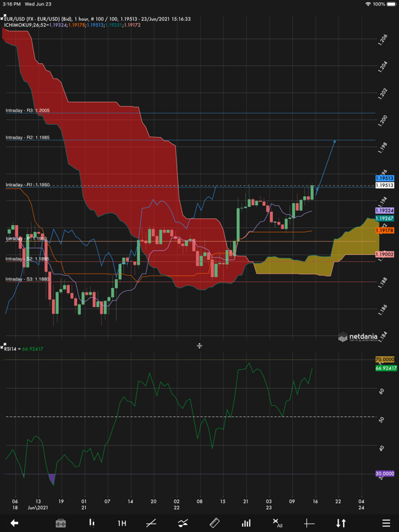Click the RSI 30.0000 oversold level tag
The image size is (399, 532).
pos(384,474)
